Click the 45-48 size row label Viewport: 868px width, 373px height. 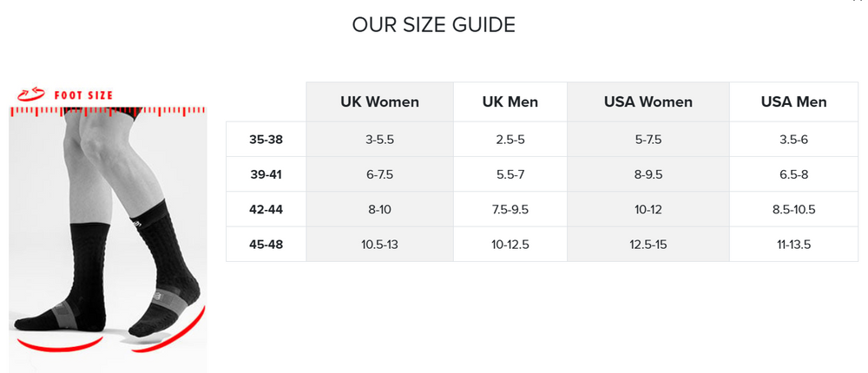[x=266, y=245]
